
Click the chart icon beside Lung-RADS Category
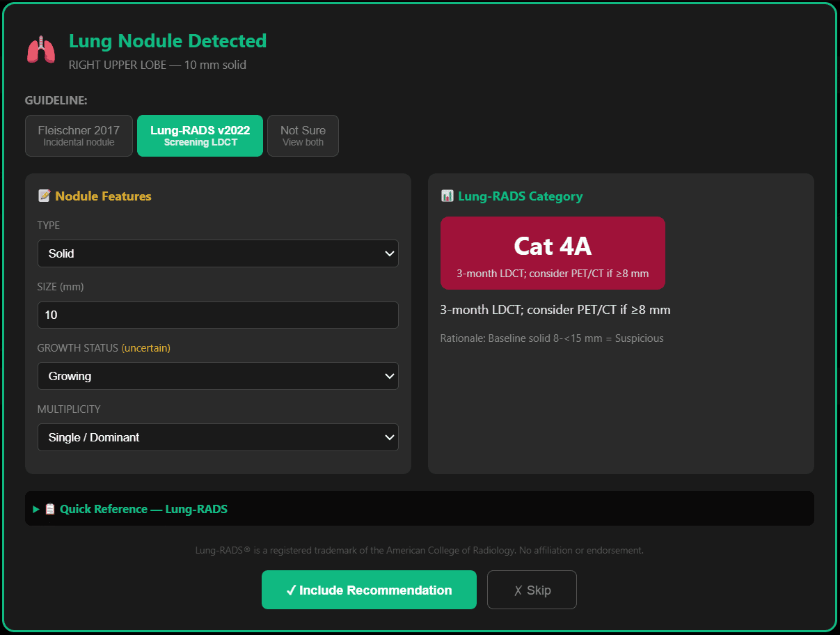(447, 196)
